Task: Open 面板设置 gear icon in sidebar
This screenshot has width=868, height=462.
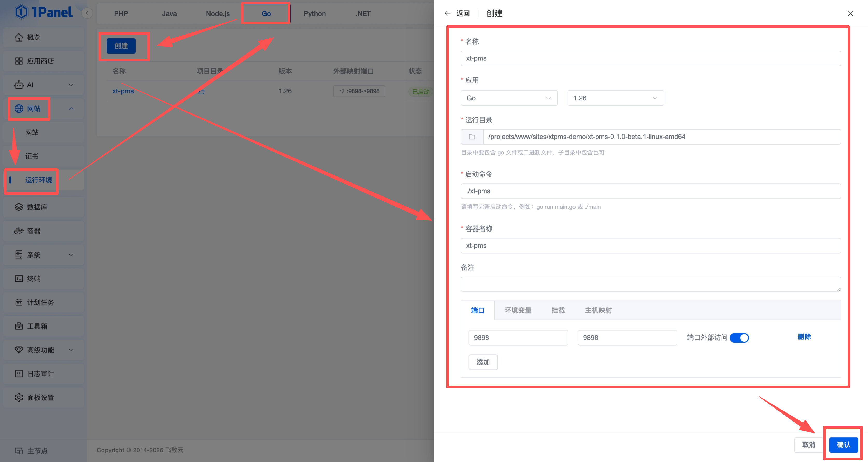Action: 18,398
